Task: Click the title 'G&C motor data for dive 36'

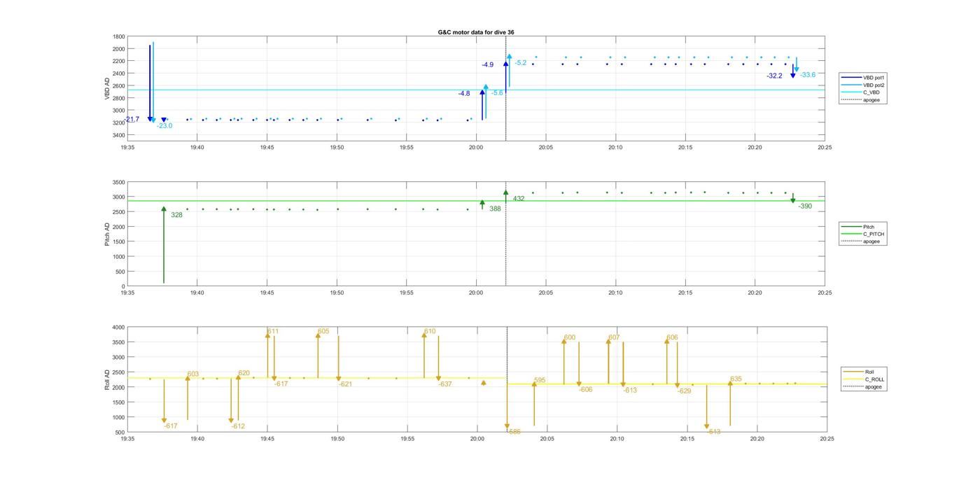Action: coord(476,32)
